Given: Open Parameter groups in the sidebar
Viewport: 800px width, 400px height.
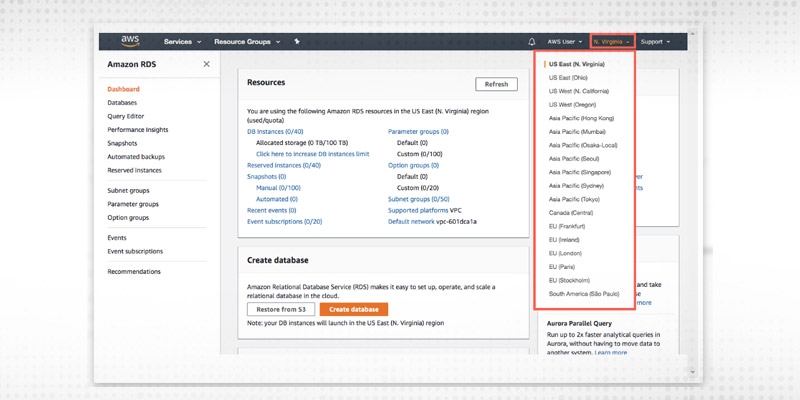Looking at the screenshot, I should tap(133, 204).
